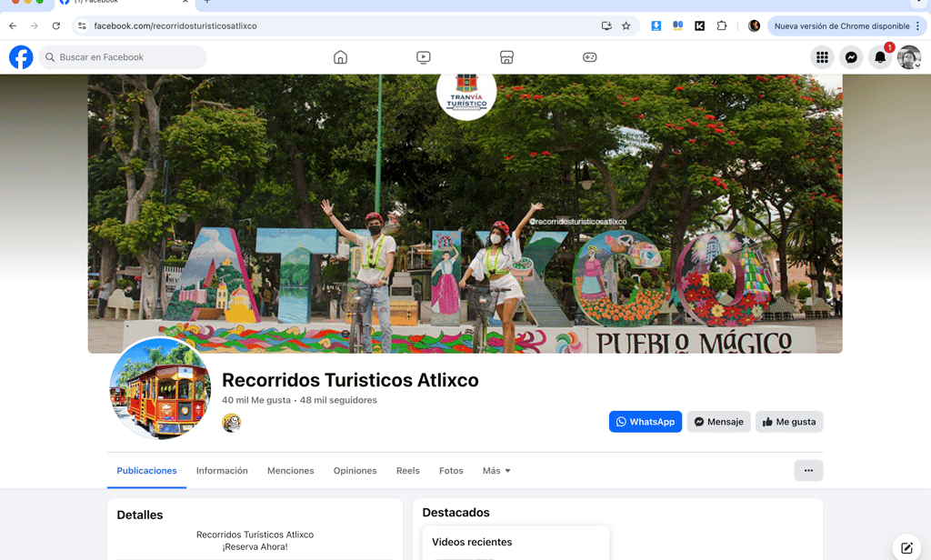Open the Facebook Watch video icon
The image size is (931, 560).
coord(424,57)
